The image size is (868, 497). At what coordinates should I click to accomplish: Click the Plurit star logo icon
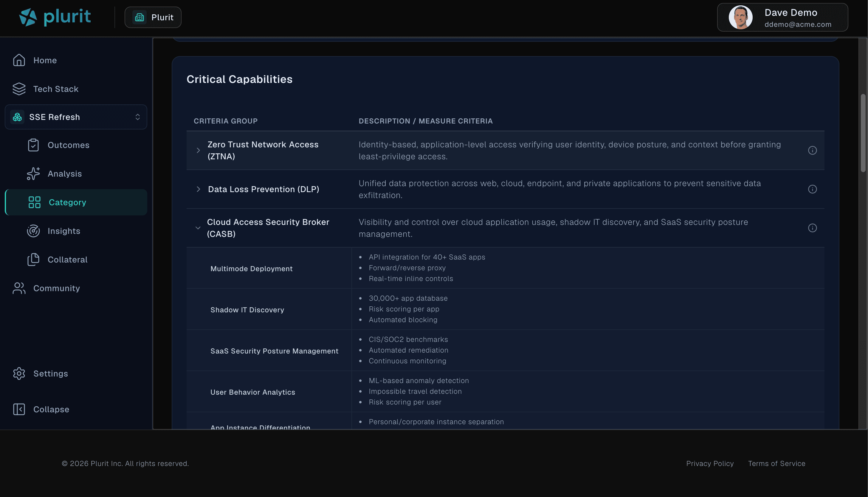[x=28, y=17]
